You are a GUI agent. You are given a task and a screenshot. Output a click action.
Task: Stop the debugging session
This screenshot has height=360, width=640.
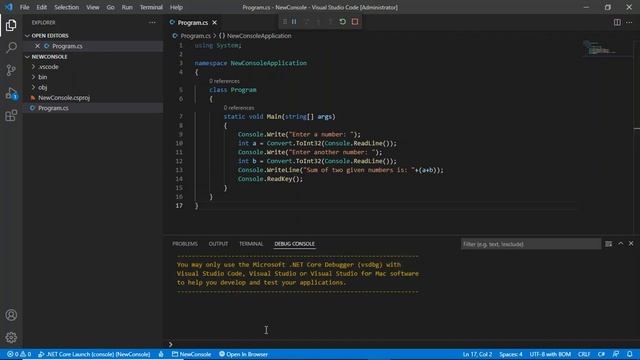(x=355, y=22)
